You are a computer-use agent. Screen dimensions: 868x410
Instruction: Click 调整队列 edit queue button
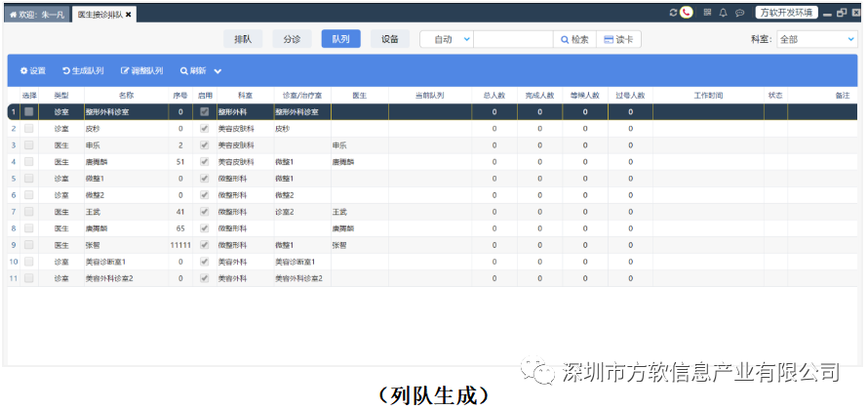(141, 71)
